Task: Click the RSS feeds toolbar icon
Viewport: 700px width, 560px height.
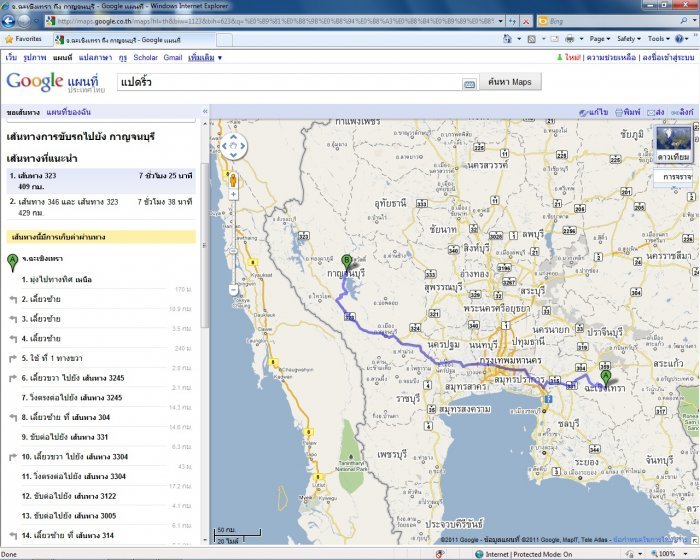Action: coord(531,39)
